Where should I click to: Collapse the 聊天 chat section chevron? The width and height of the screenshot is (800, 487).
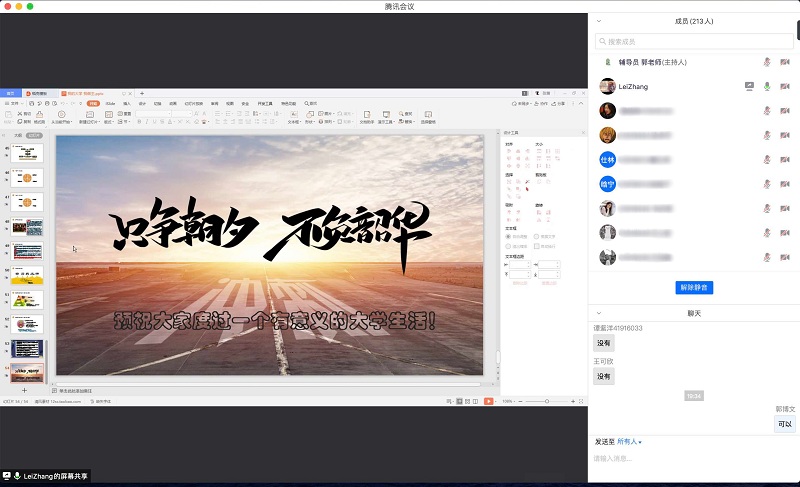[x=599, y=313]
